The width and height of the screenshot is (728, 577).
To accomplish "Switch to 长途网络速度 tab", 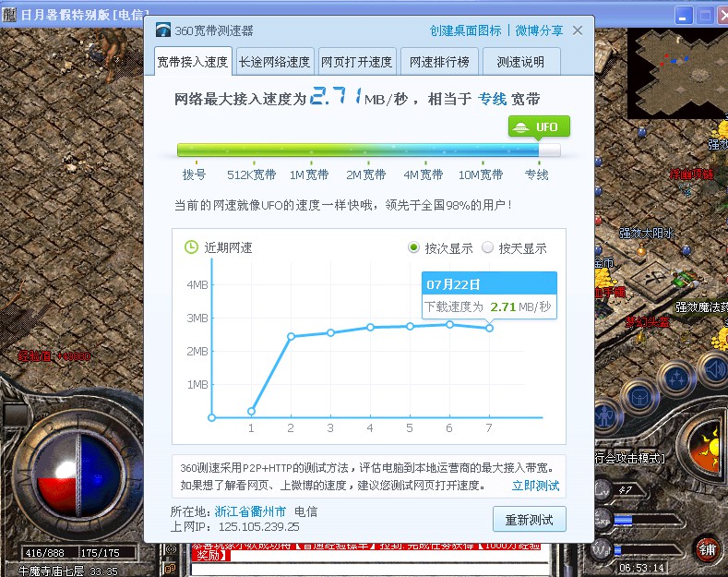I will 274,62.
